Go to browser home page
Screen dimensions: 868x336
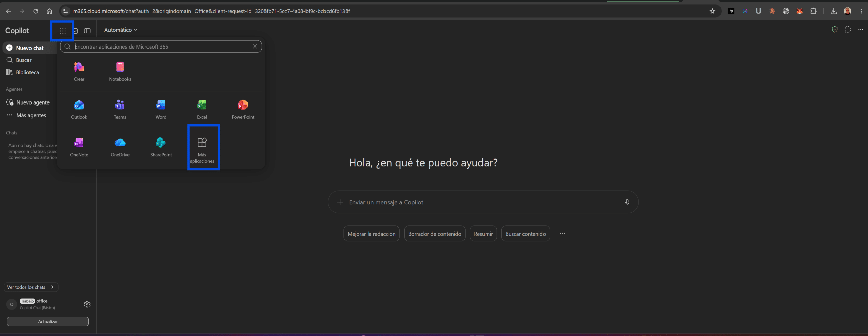49,11
